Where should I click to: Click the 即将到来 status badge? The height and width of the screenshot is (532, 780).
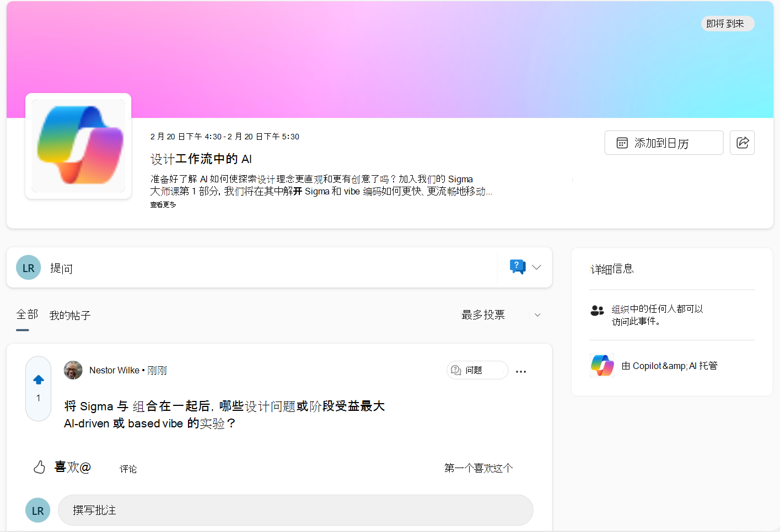(x=727, y=24)
